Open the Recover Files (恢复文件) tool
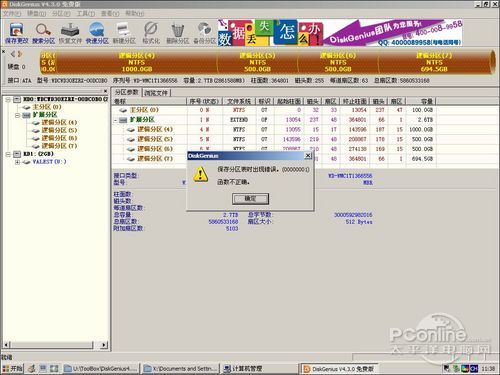Screen dimensions: 500x375 coord(70,33)
